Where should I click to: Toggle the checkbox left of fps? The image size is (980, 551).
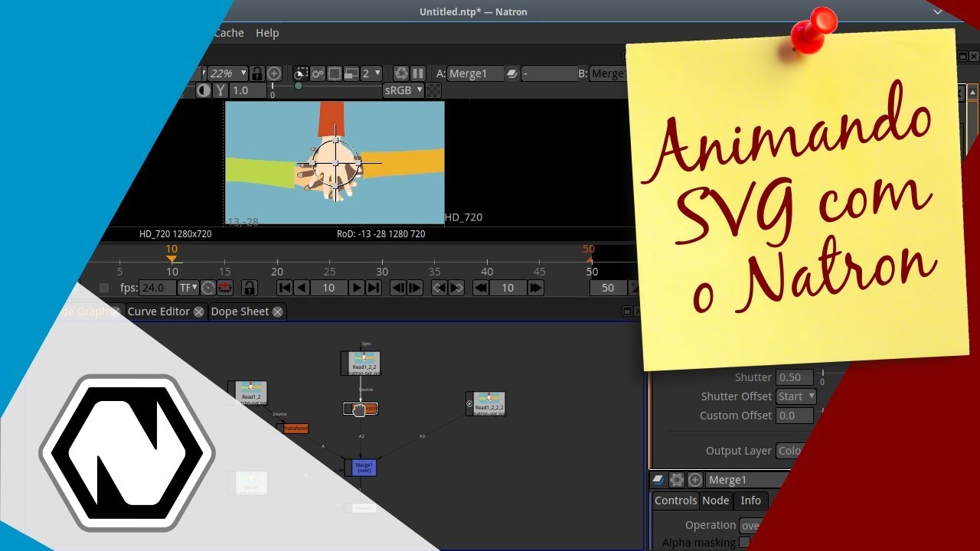(104, 288)
